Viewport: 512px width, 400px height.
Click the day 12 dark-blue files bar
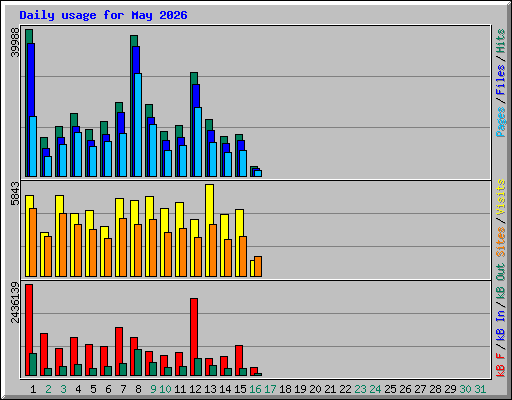coord(196,96)
